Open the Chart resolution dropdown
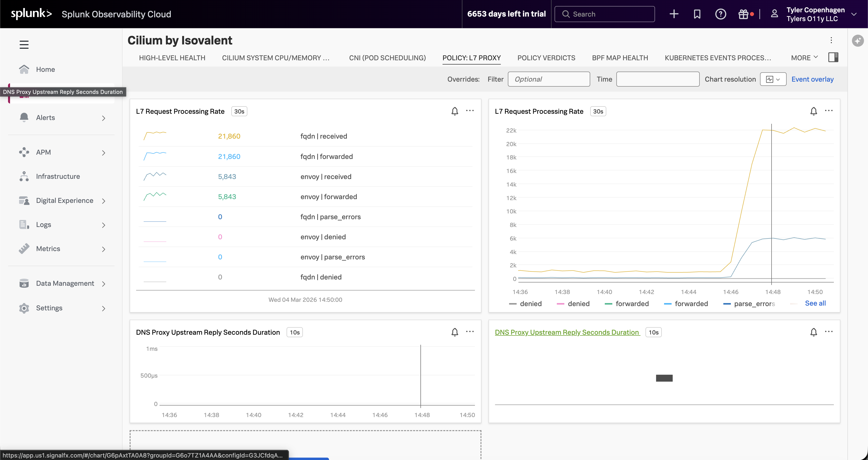The width and height of the screenshot is (868, 460). click(773, 79)
